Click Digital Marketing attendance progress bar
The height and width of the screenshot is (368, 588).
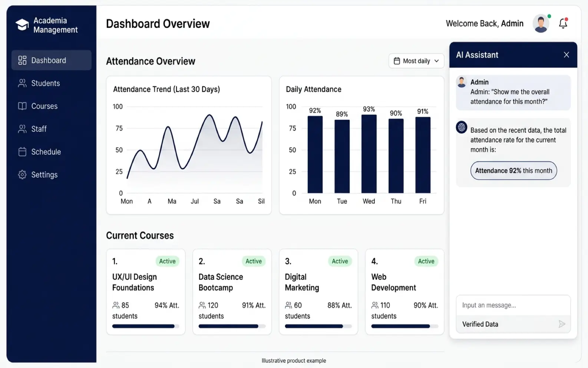(318, 326)
